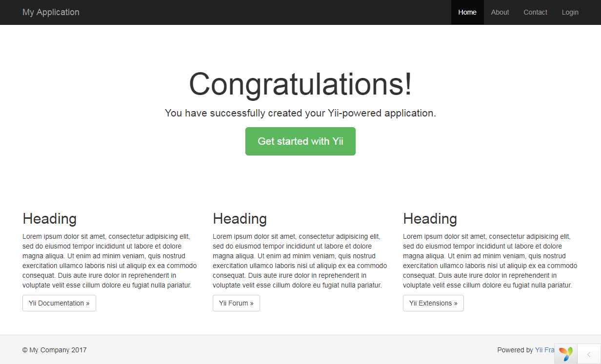This screenshot has height=364, width=601.
Task: Click the Powered by text in footer
Action: click(515, 350)
